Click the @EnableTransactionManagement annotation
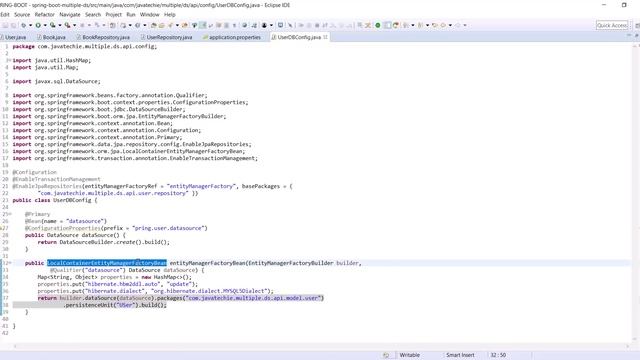 point(56,179)
